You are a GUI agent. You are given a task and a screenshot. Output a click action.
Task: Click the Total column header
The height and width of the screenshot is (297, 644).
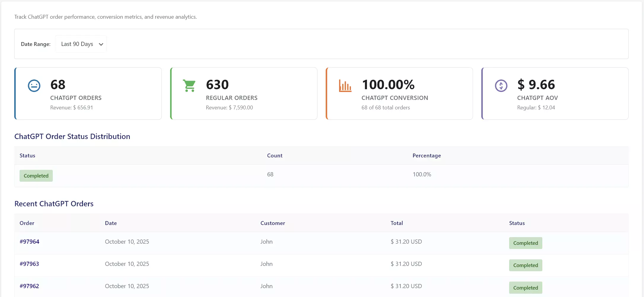click(397, 223)
